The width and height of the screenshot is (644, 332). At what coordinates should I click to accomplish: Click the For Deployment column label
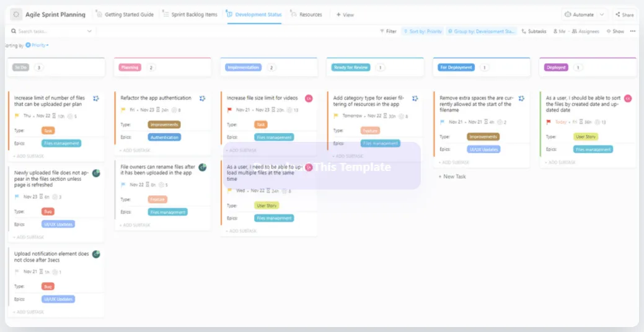456,68
